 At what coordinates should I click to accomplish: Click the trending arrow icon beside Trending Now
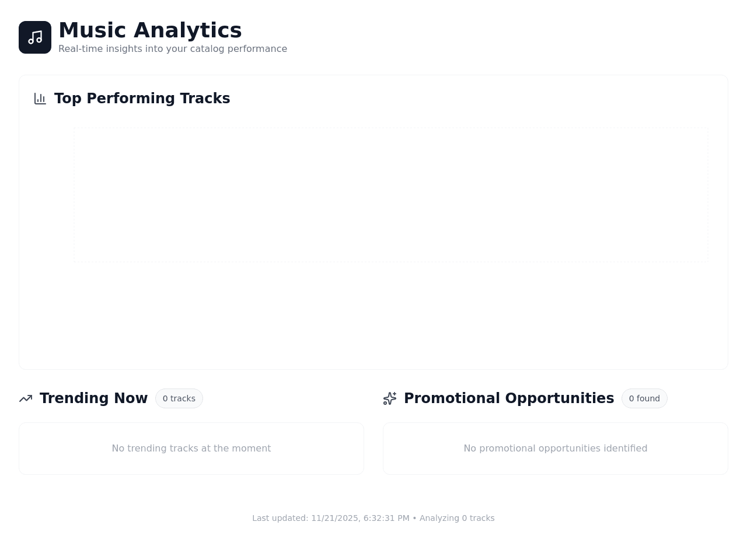(26, 398)
